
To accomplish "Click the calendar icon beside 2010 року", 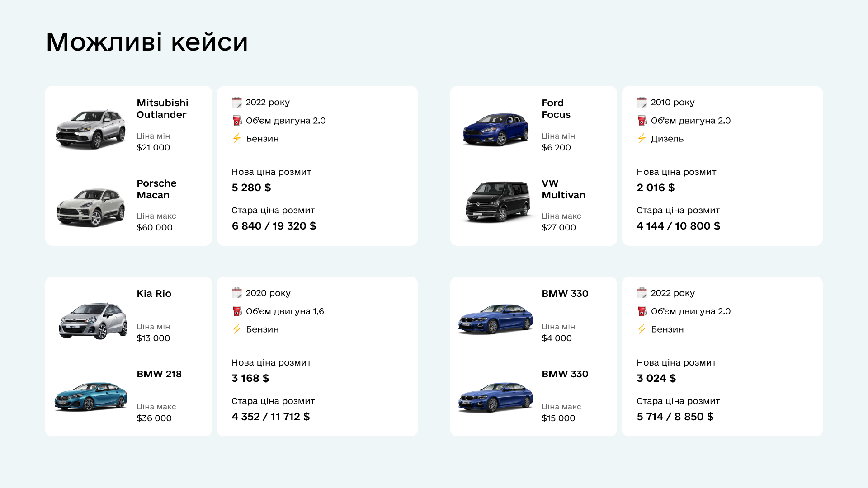I will 642,102.
